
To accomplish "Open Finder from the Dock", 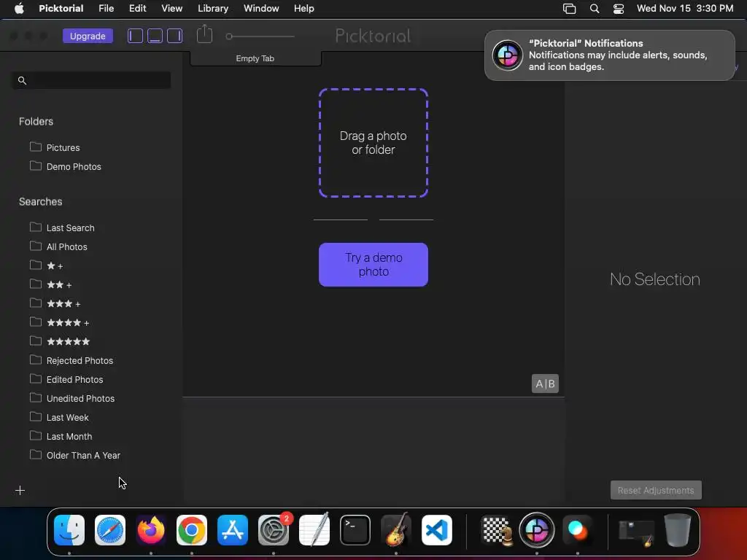I will pyautogui.click(x=69, y=530).
